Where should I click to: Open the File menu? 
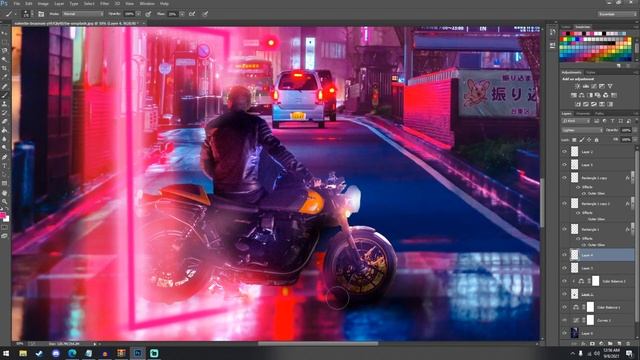pos(17,4)
